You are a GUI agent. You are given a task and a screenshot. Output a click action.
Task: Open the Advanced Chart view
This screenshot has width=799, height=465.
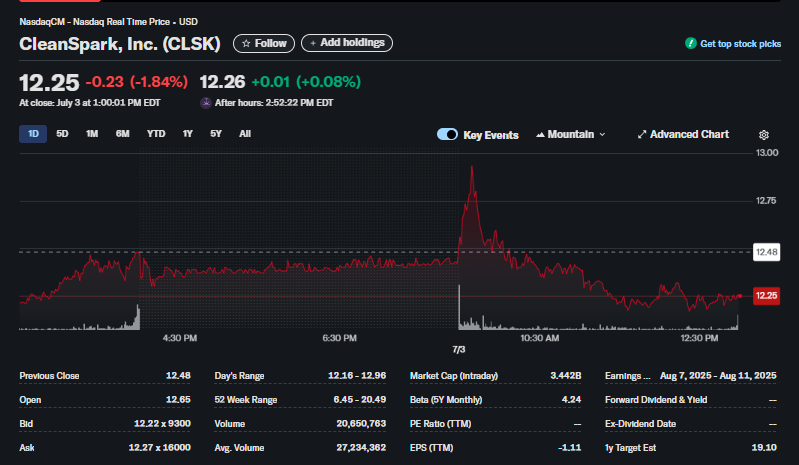pyautogui.click(x=683, y=134)
